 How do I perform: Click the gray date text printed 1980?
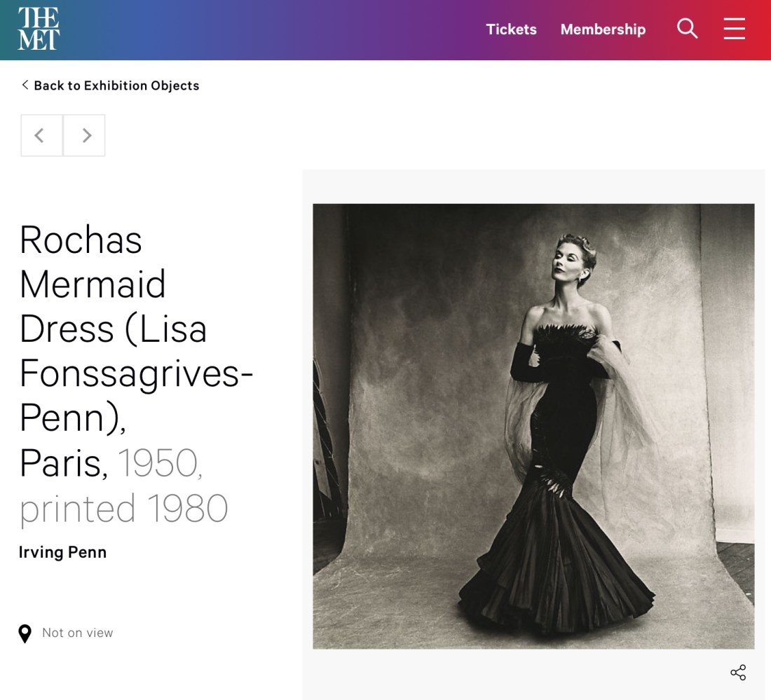pos(123,509)
